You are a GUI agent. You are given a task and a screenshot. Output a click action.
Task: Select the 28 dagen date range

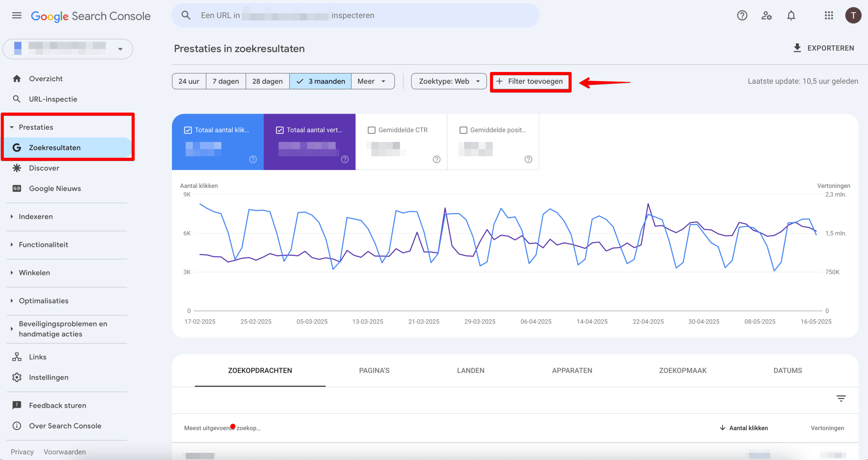click(267, 81)
